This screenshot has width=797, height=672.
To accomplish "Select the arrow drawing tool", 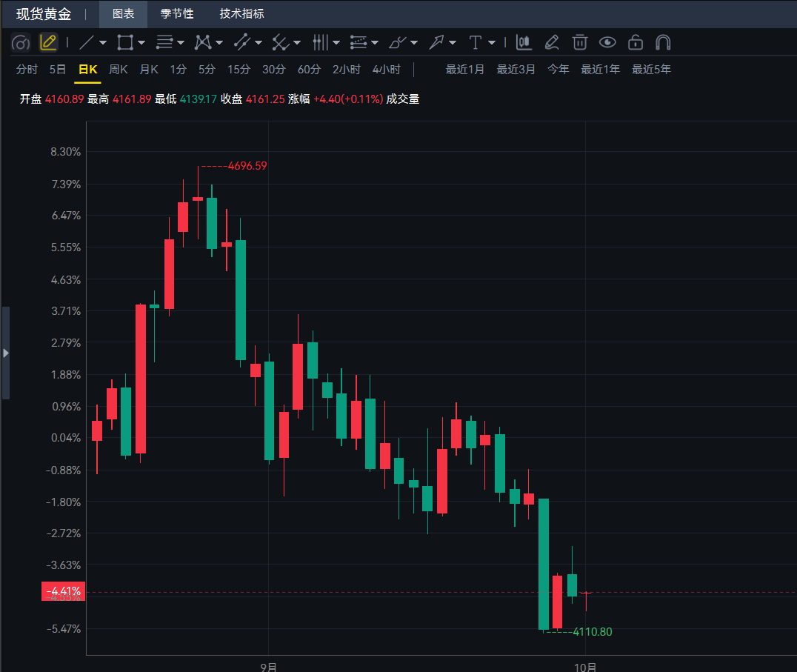I will pyautogui.click(x=436, y=43).
